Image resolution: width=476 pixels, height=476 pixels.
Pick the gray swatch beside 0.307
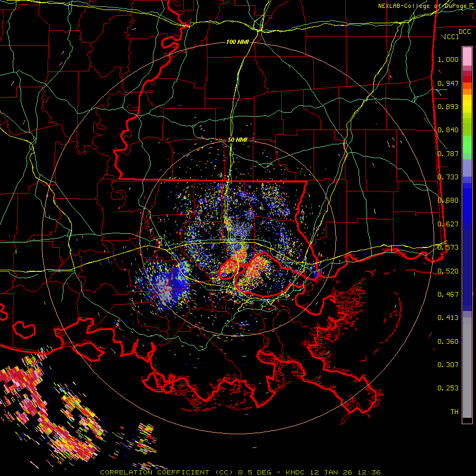point(467,368)
